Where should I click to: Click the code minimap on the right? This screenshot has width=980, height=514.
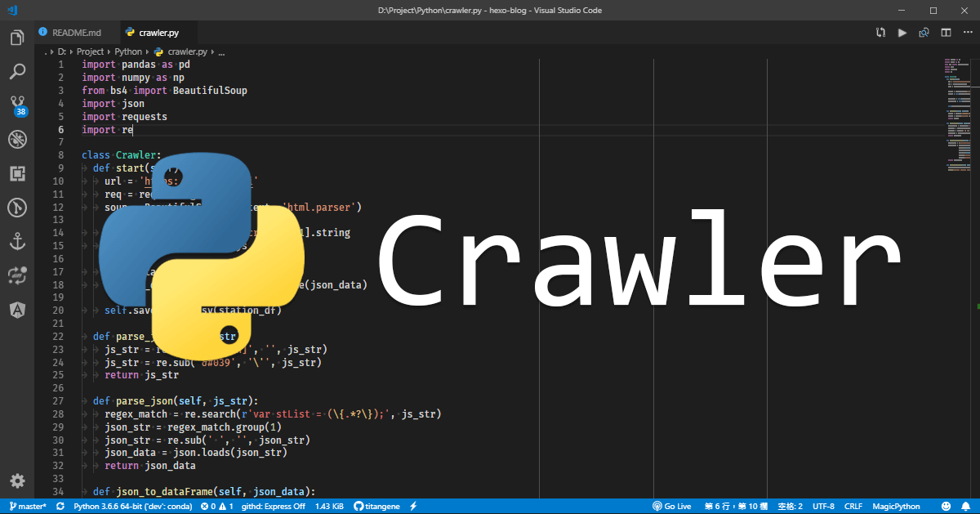tap(957, 114)
